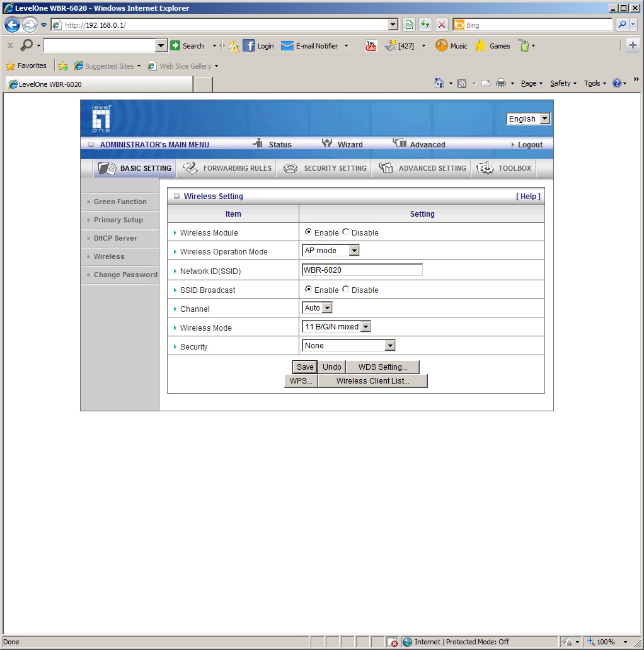Select Disable for SSID Broadcast
644x650 pixels.
point(345,289)
